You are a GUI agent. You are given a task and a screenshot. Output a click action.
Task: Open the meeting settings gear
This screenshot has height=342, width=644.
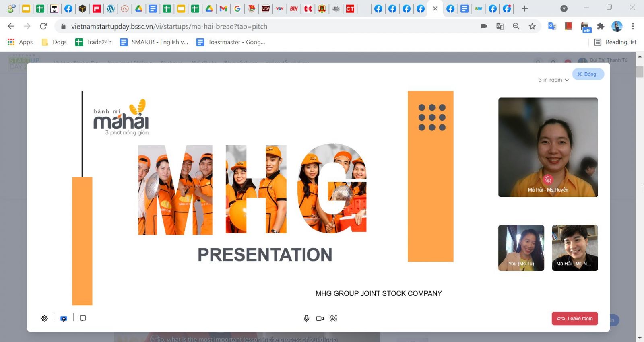(45, 318)
